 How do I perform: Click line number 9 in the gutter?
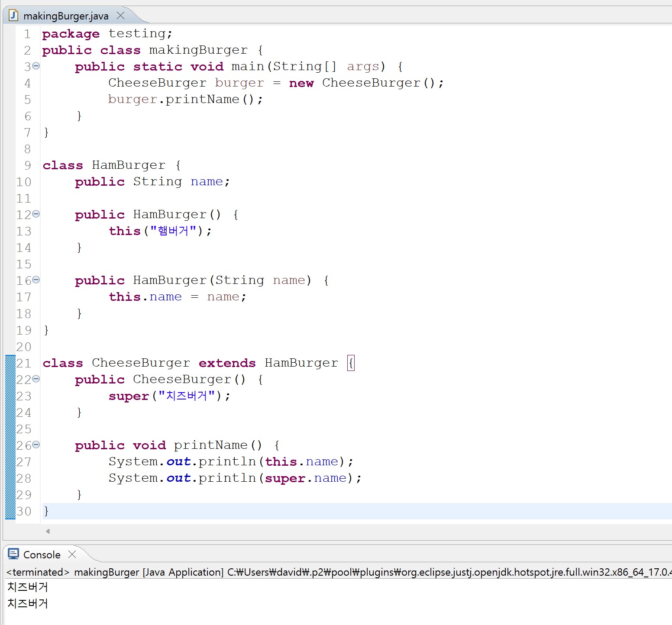[27, 165]
